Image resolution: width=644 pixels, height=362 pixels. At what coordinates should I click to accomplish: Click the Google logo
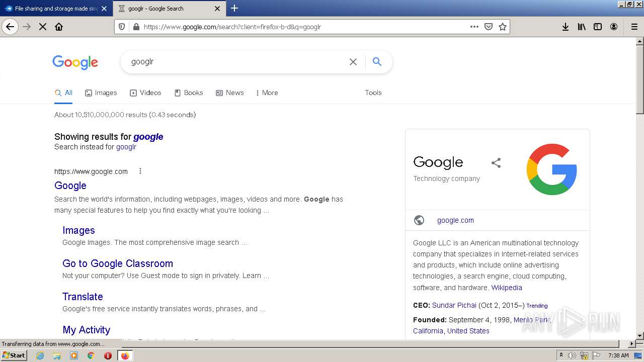pyautogui.click(x=75, y=62)
